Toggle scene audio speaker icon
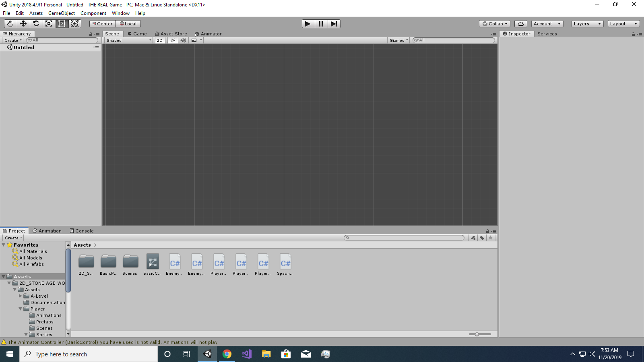This screenshot has width=644, height=362. (x=183, y=40)
